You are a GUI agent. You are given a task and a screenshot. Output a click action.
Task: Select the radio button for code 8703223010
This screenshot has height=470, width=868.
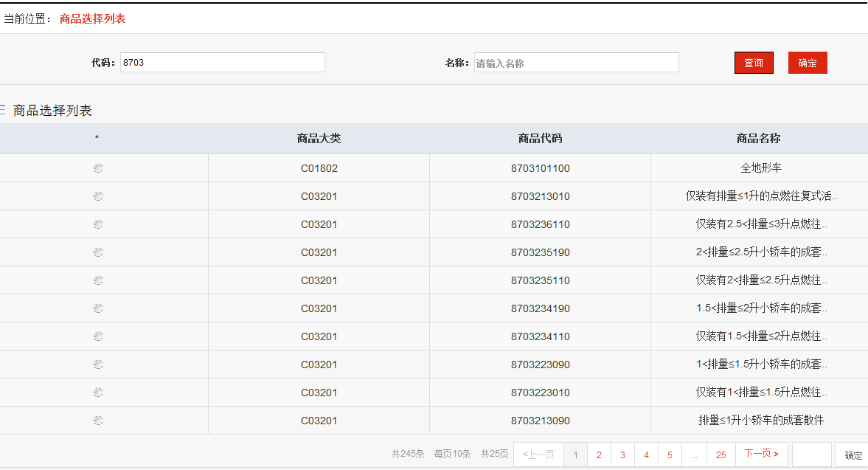pos(98,392)
